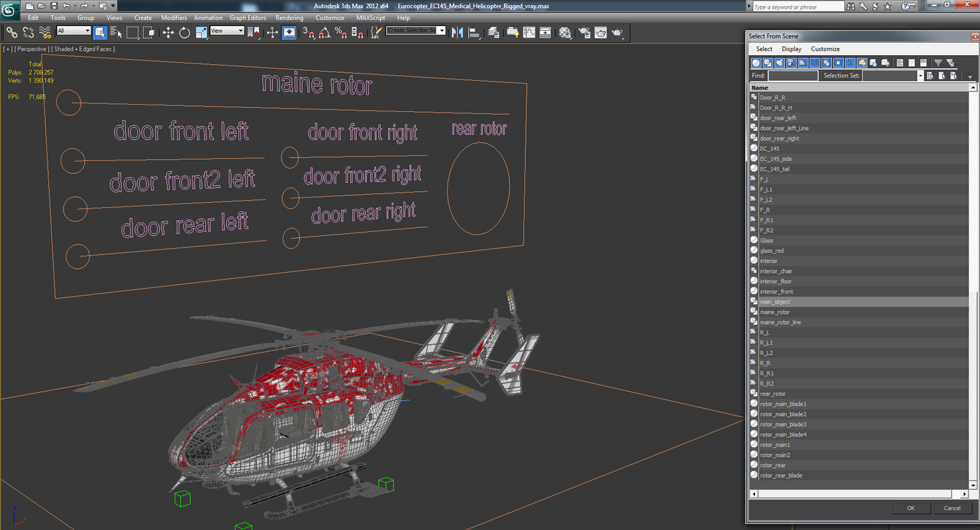Open the MAXScript menu
This screenshot has width=980, height=530.
(371, 18)
